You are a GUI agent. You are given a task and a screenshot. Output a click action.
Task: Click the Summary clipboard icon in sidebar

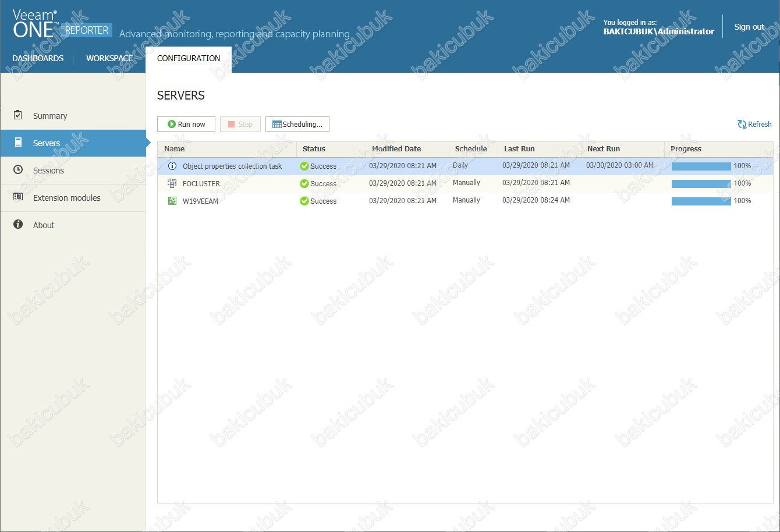pyautogui.click(x=18, y=115)
